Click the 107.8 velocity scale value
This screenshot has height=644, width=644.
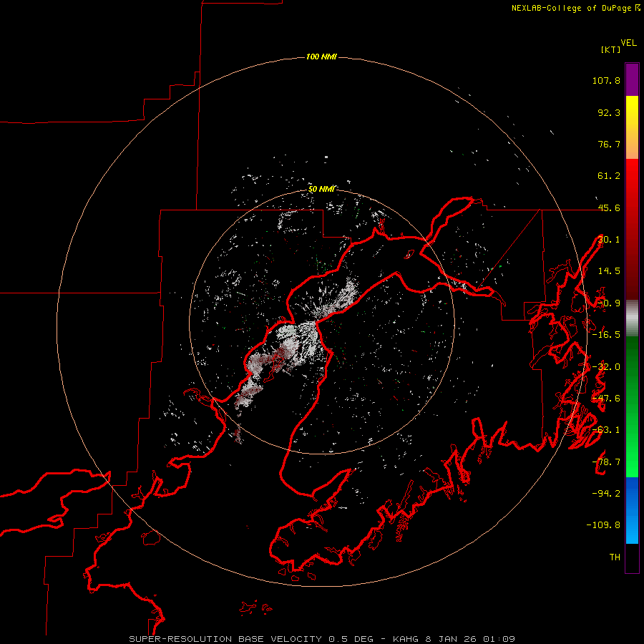coord(606,80)
